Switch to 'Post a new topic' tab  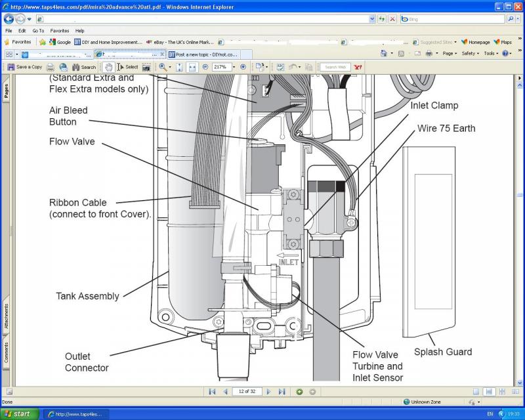(203, 54)
